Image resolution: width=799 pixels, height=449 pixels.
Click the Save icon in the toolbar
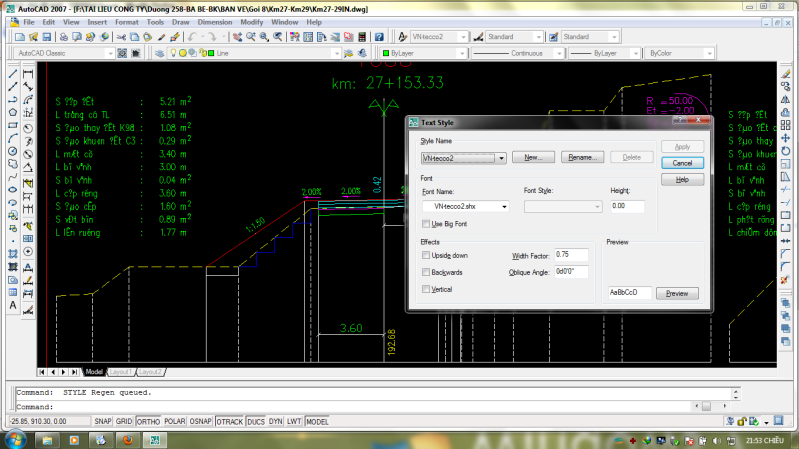(x=46, y=37)
